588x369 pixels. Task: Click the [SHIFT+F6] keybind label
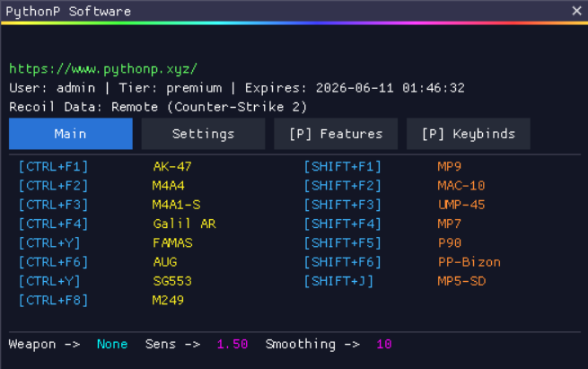coord(343,262)
